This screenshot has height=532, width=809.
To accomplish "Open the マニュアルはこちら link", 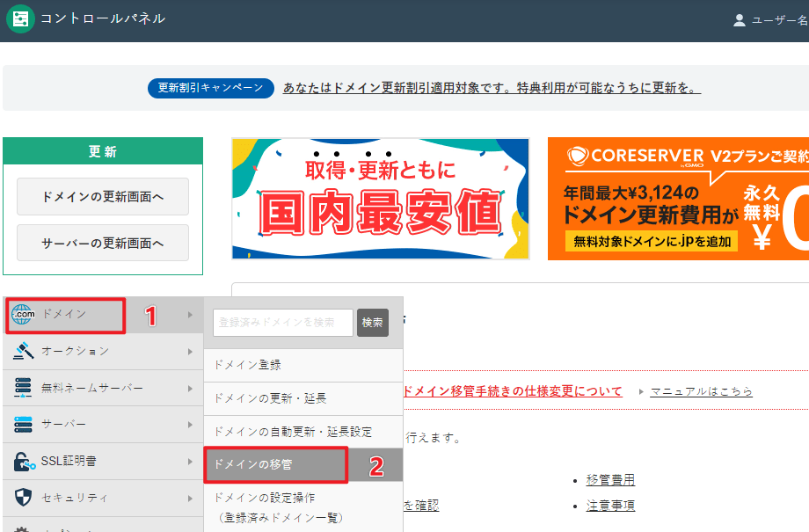I will coord(701,391).
